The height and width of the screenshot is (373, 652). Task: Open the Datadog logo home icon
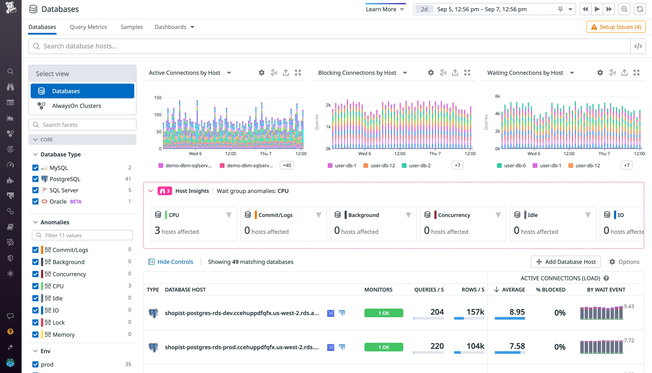click(10, 7)
